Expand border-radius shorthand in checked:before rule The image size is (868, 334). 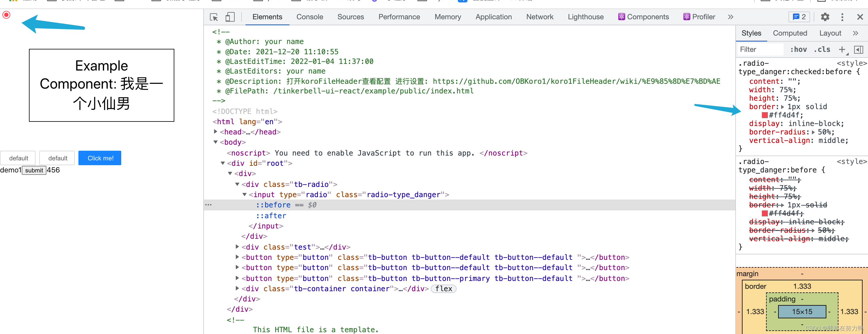coord(813,132)
